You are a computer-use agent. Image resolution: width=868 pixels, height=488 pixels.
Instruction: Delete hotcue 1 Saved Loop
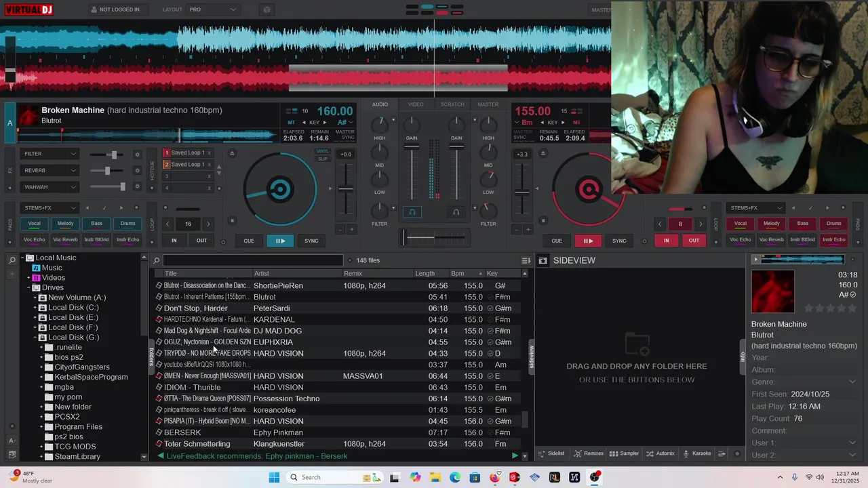click(209, 153)
